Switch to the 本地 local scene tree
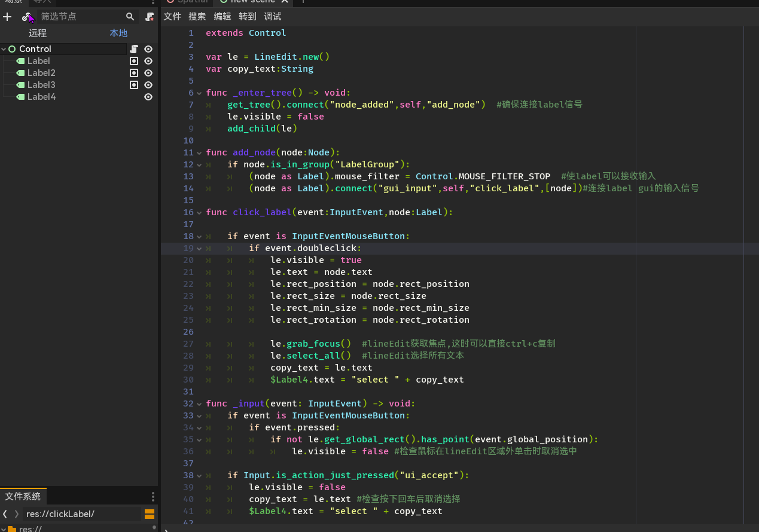Image resolution: width=759 pixels, height=532 pixels. pos(118,33)
